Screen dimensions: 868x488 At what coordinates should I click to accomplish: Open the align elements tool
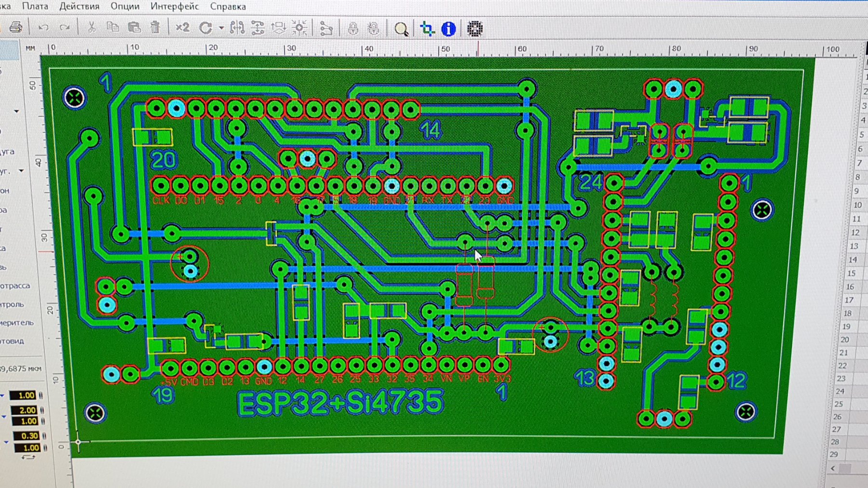pyautogui.click(x=279, y=28)
